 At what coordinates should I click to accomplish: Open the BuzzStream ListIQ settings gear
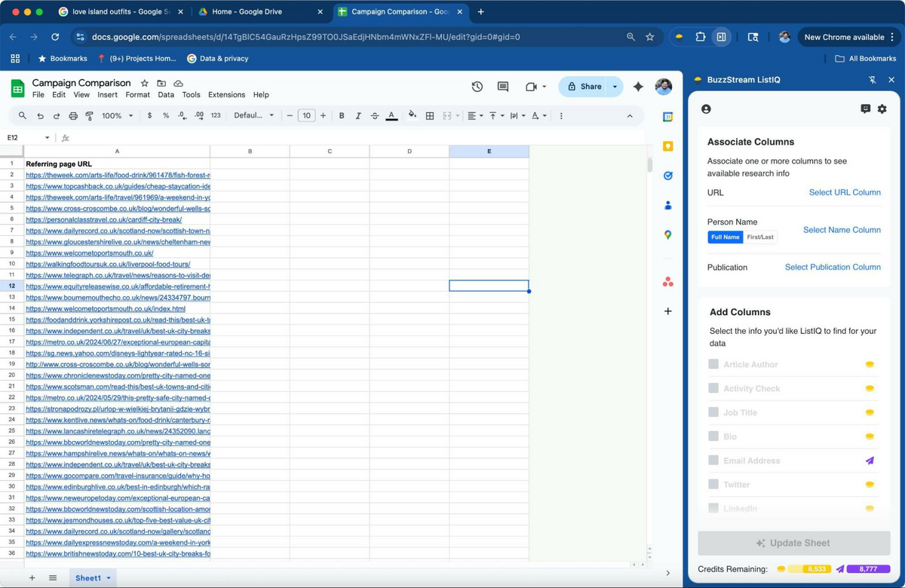(882, 109)
